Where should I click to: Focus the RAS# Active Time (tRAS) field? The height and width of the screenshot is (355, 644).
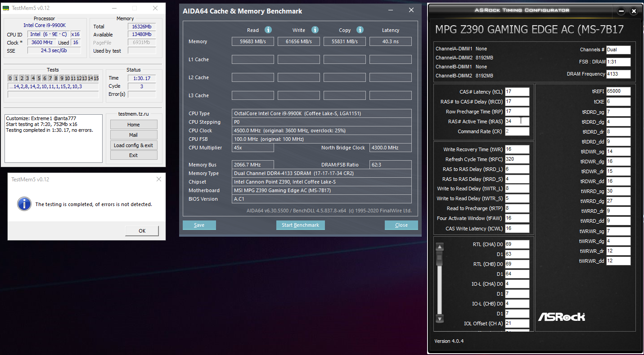[x=517, y=121]
